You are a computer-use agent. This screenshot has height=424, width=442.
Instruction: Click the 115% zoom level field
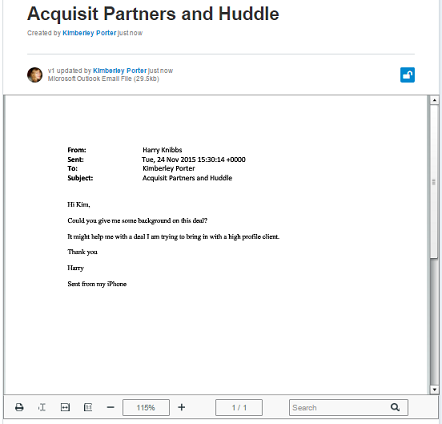pyautogui.click(x=146, y=407)
